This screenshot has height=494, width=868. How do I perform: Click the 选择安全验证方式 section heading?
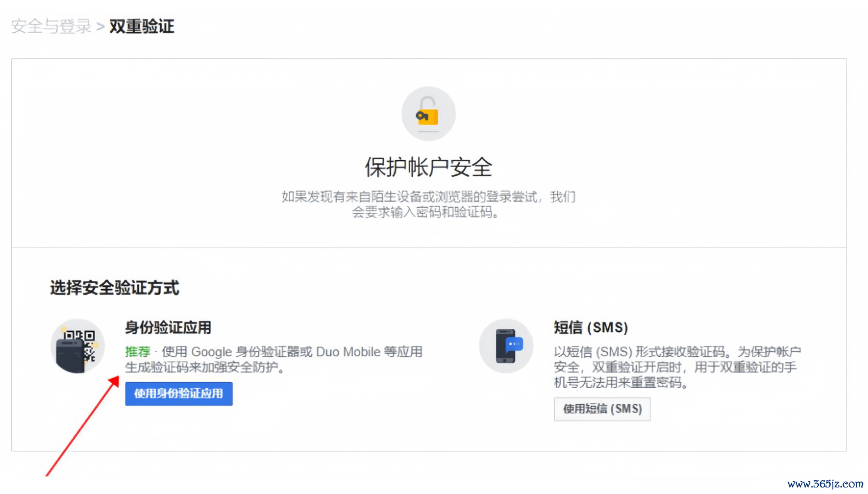pyautogui.click(x=115, y=288)
